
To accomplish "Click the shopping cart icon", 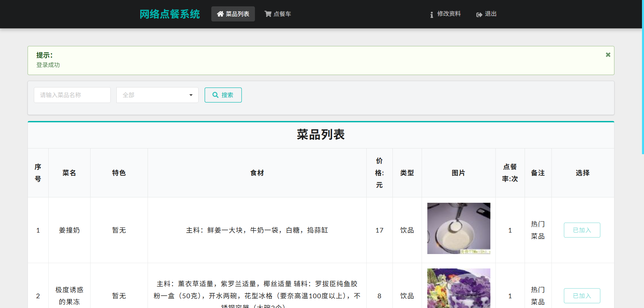I will click(x=268, y=14).
